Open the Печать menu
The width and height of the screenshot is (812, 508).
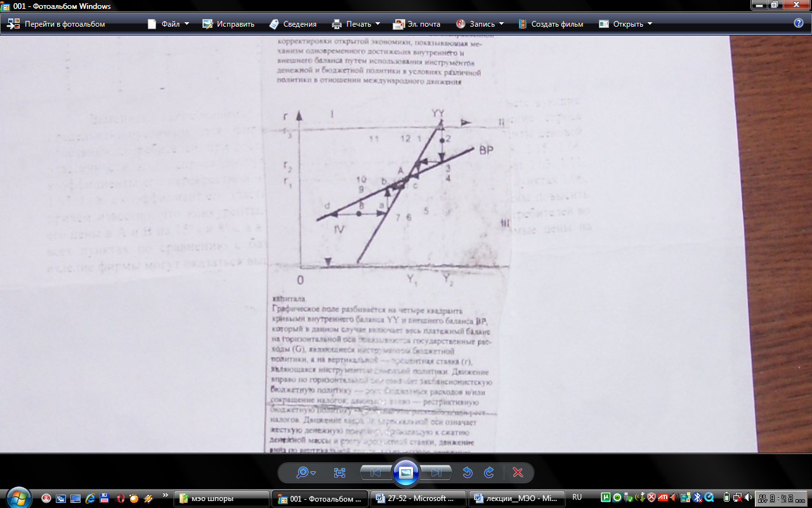(x=356, y=24)
